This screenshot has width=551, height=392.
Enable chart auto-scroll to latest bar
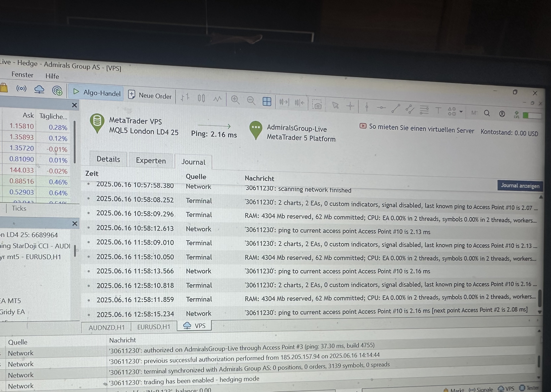point(284,102)
